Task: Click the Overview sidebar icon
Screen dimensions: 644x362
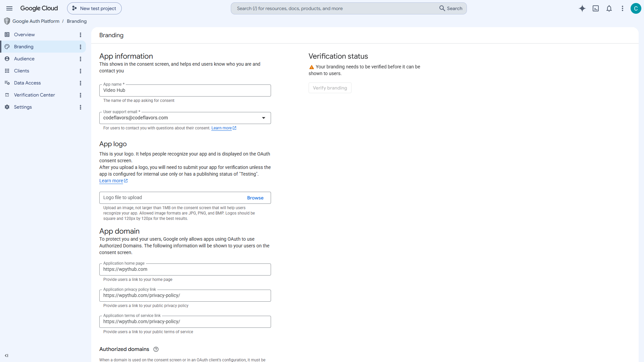Action: coord(7,35)
